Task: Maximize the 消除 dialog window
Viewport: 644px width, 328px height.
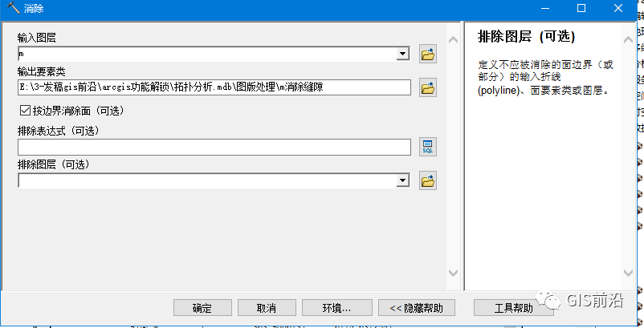Action: [x=581, y=8]
